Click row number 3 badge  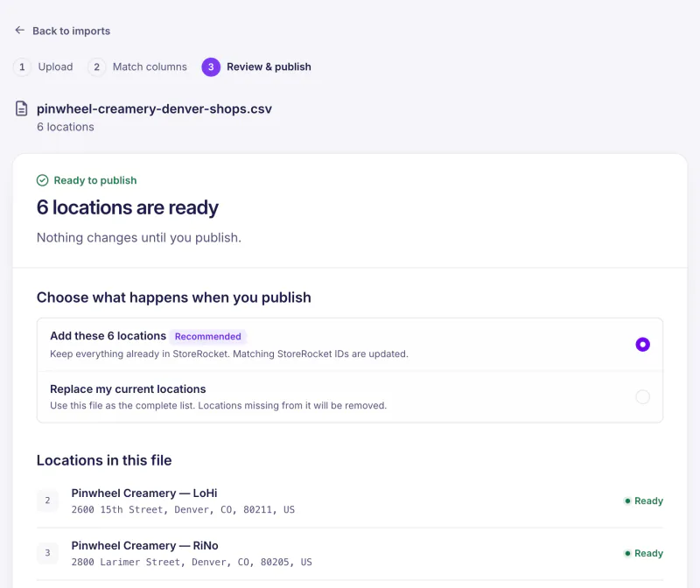tap(47, 553)
